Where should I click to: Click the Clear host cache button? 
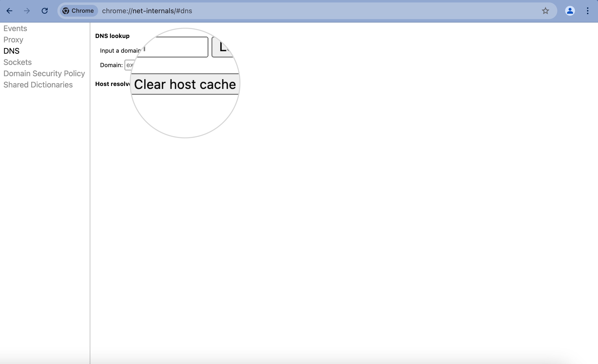(x=185, y=84)
